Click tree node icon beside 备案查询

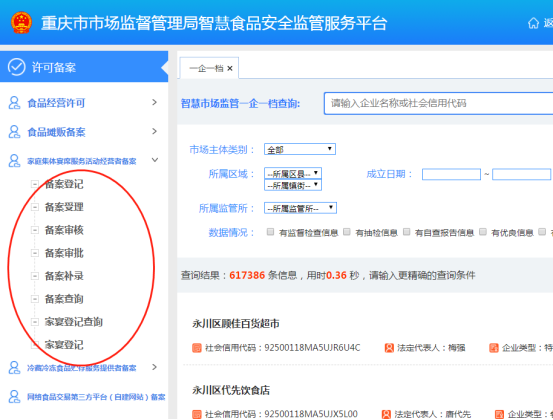(x=35, y=299)
